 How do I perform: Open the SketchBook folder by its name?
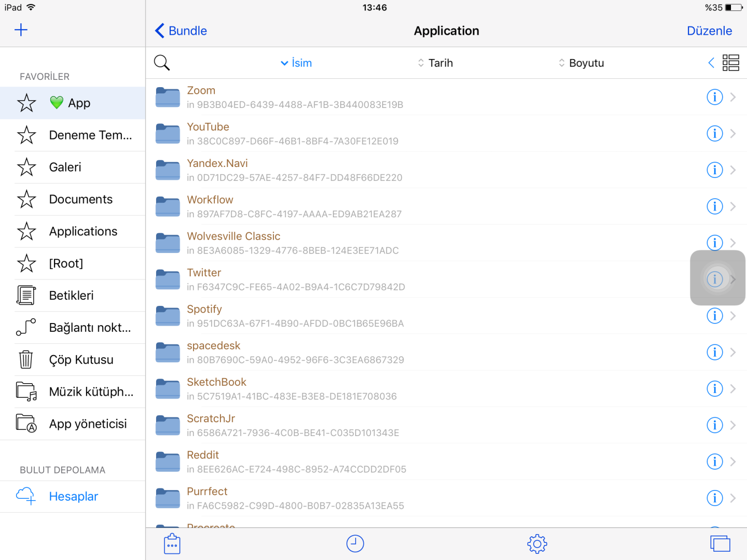(x=216, y=382)
